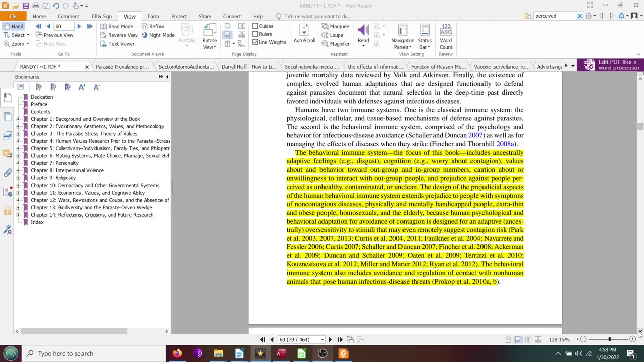Go to the first page in ribbon
Screen dimensions: 644x362
[39, 26]
